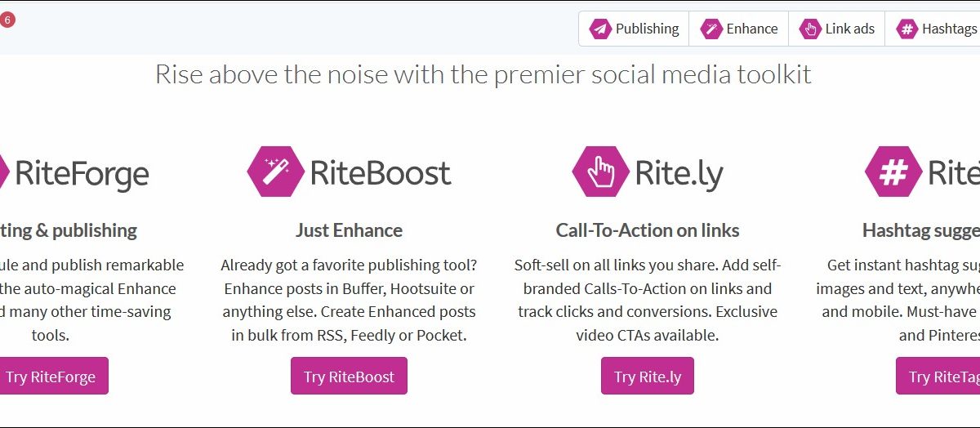This screenshot has height=428, width=980.
Task: Click the paper plane Publishing icon
Action: pyautogui.click(x=600, y=29)
